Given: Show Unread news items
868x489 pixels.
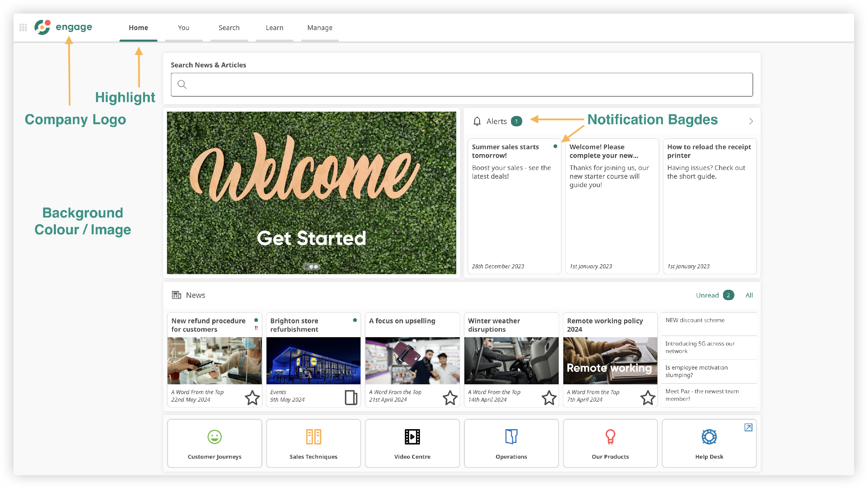Looking at the screenshot, I should click(707, 295).
